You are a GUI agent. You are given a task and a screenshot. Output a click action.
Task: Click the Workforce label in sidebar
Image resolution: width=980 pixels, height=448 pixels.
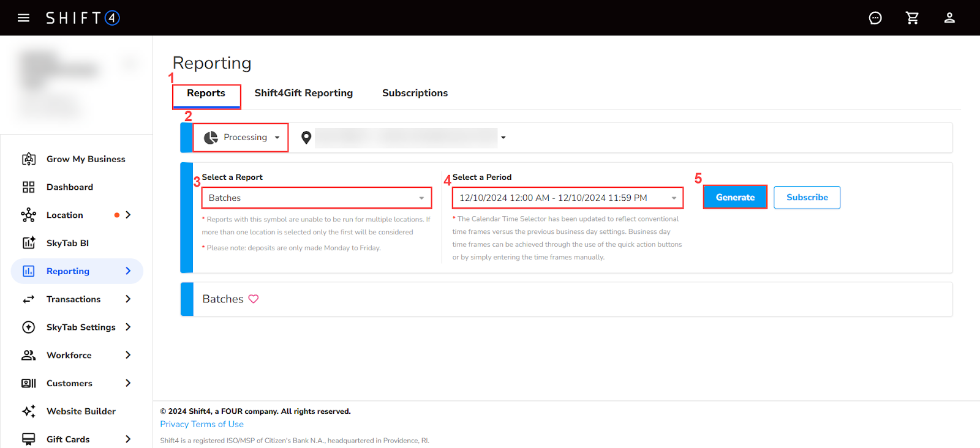[x=69, y=356]
